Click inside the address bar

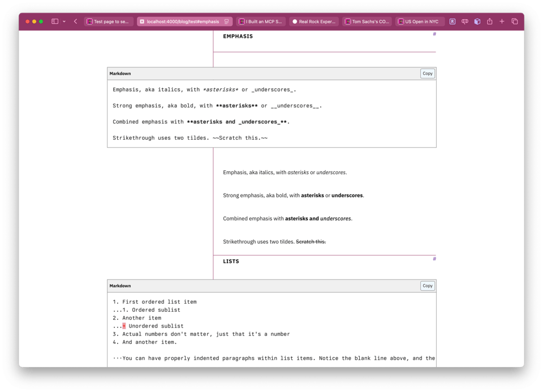tap(181, 21)
